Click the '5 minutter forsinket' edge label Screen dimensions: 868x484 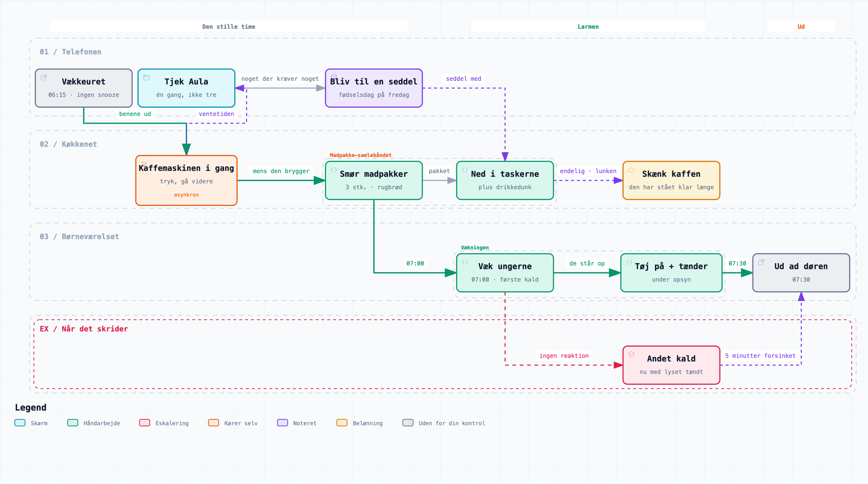coord(760,356)
